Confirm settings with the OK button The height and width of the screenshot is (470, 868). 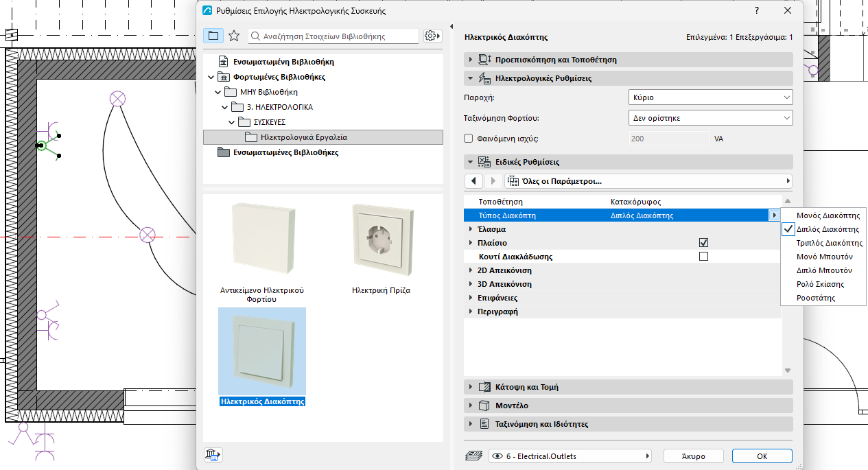(x=762, y=456)
